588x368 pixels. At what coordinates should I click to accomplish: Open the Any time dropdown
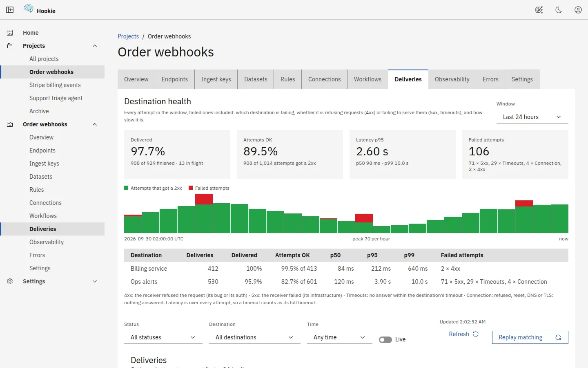[x=340, y=337]
